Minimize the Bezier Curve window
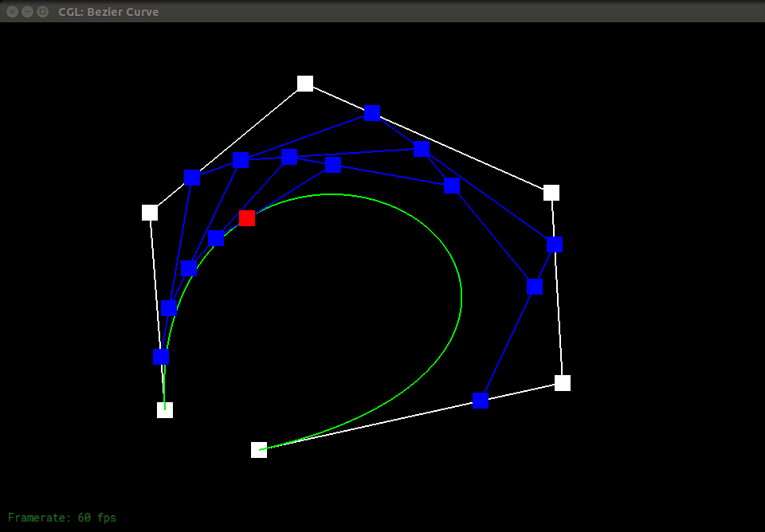Viewport: 765px width, 532px height. point(27,12)
